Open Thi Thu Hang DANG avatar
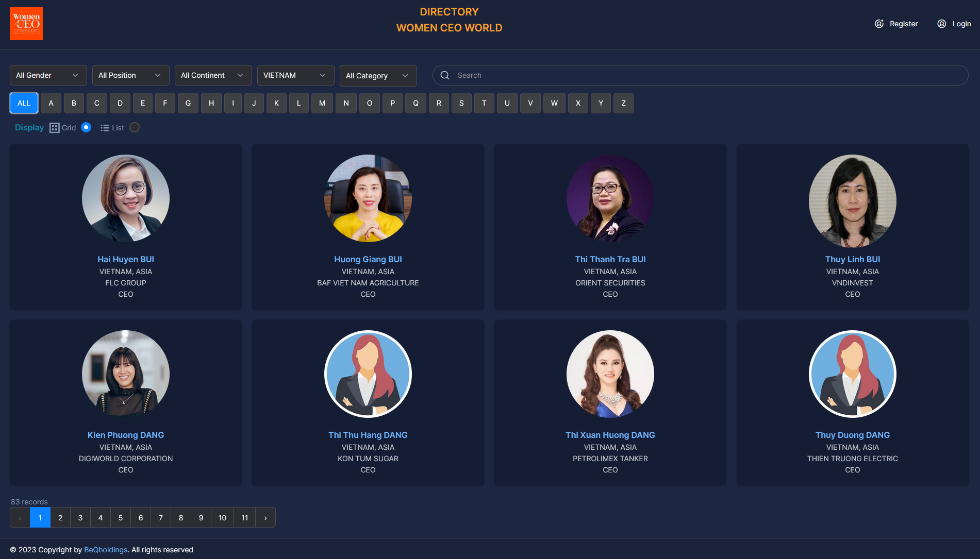 click(x=368, y=374)
